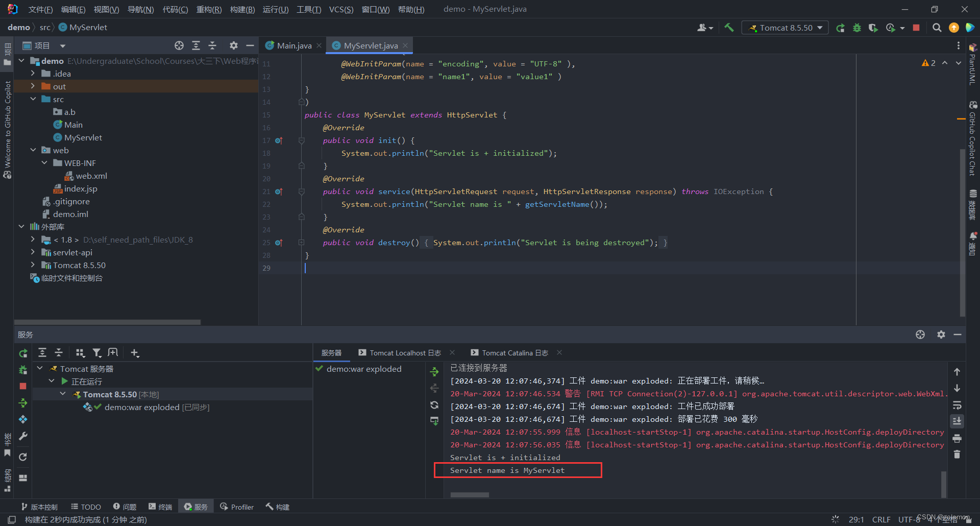Image resolution: width=980 pixels, height=526 pixels.
Task: Open the TODO tool window
Action: [86, 507]
